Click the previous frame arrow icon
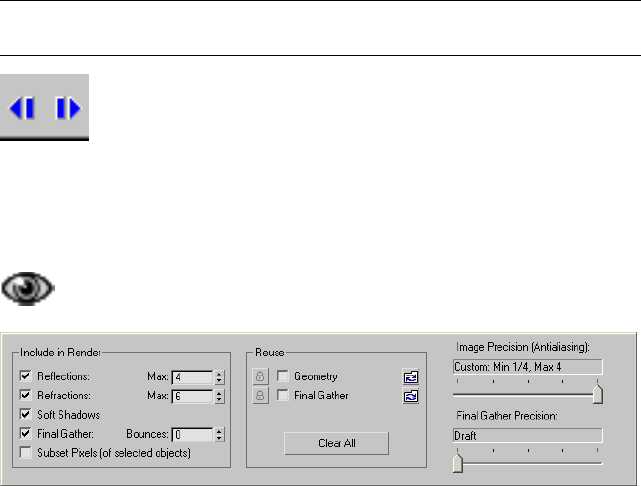This screenshot has height=486, width=641. pos(22,108)
